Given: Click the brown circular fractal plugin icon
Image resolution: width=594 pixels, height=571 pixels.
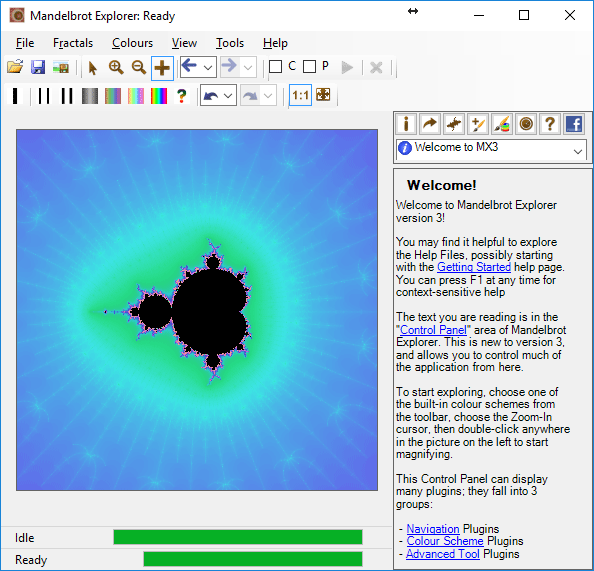Looking at the screenshot, I should coord(526,124).
